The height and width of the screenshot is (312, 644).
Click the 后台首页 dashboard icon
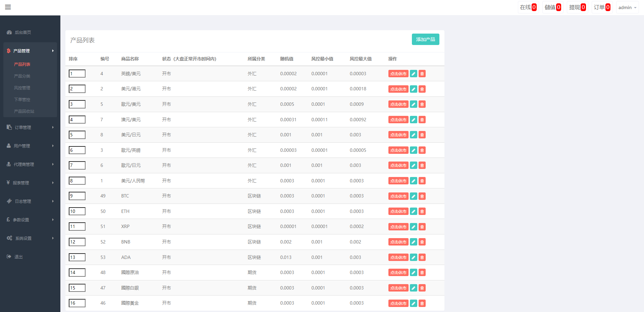point(9,33)
